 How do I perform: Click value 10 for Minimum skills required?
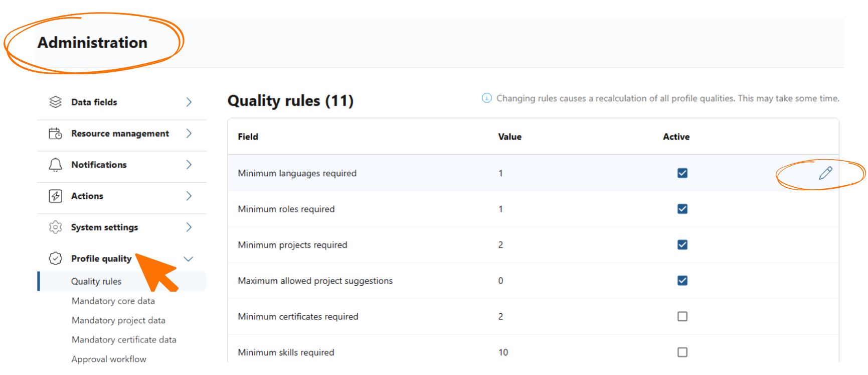[x=503, y=352]
